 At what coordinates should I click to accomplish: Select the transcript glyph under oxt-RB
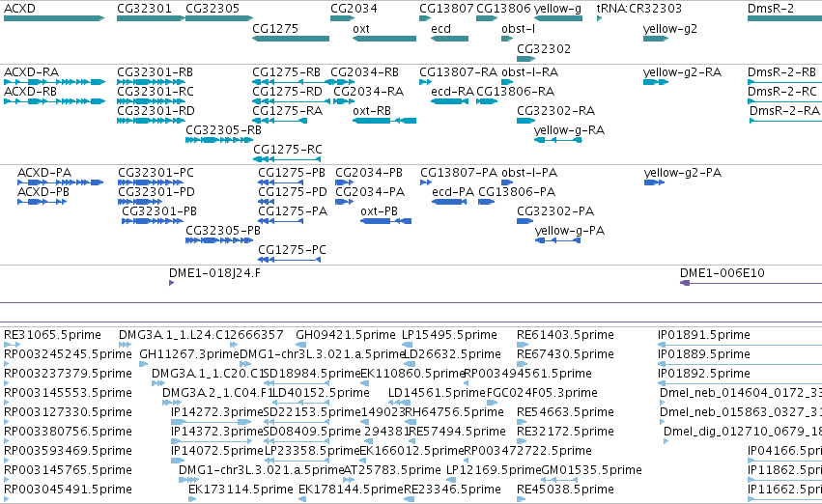384,121
